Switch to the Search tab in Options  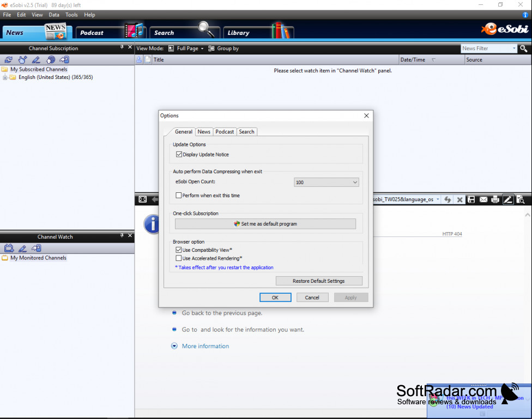(246, 132)
